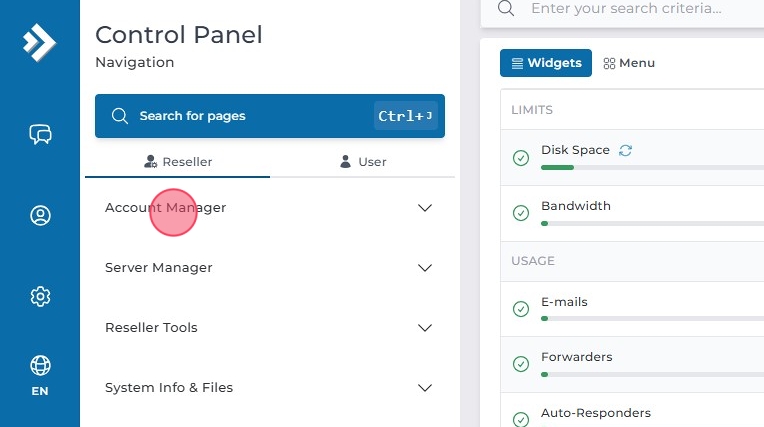Open the user profile icon in sidebar
The width and height of the screenshot is (764, 427).
pyautogui.click(x=40, y=215)
